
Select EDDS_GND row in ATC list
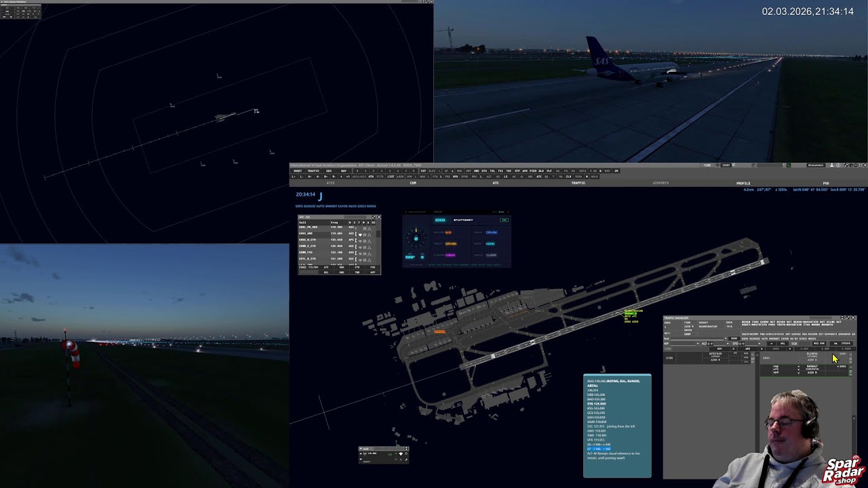pyautogui.click(x=337, y=234)
